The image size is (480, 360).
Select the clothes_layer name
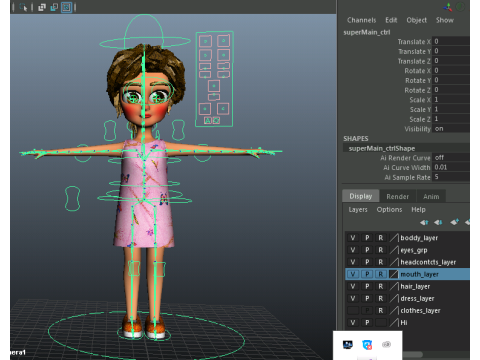(420, 311)
